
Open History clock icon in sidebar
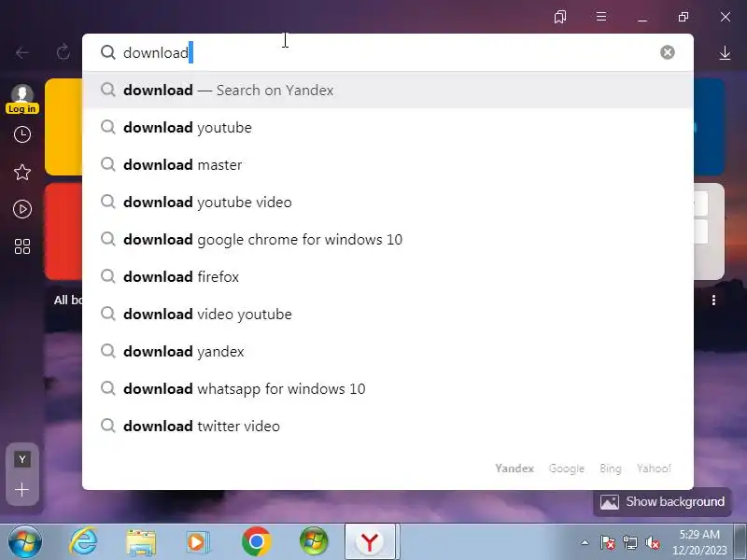[x=21, y=134]
